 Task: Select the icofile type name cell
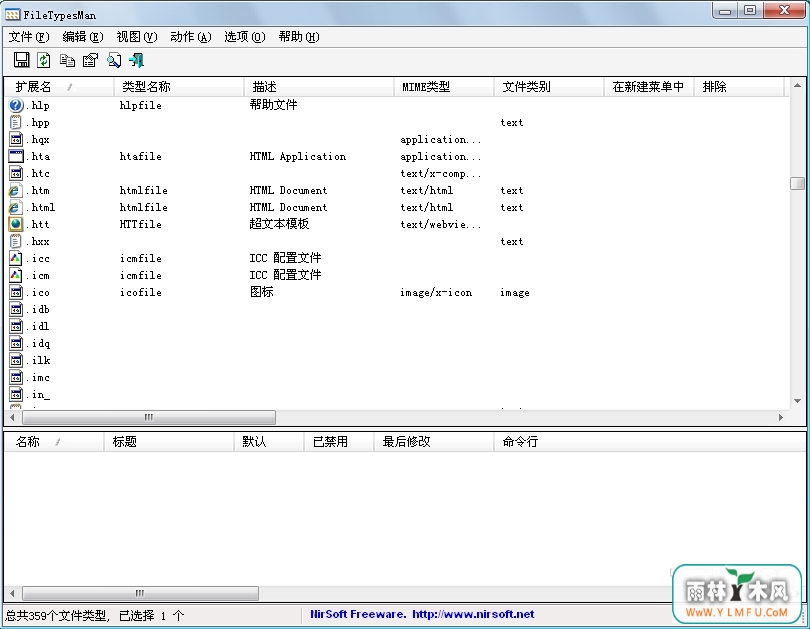click(141, 293)
